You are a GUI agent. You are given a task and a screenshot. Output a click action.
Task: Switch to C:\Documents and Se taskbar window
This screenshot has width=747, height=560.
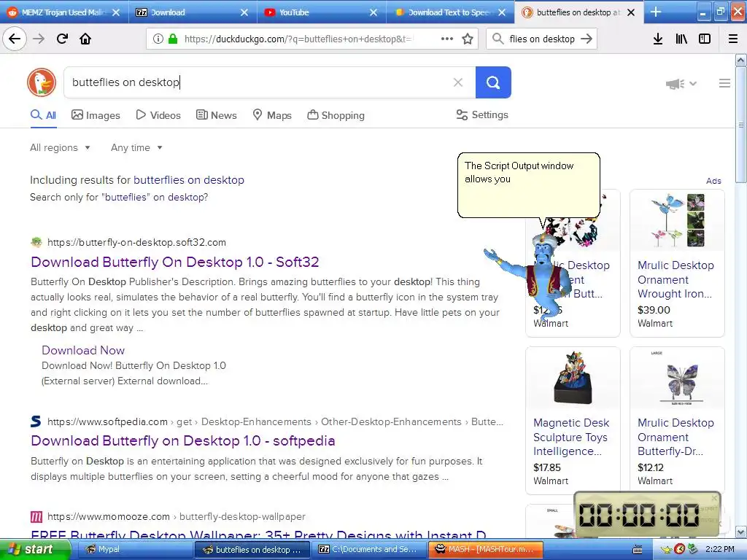[368, 550]
